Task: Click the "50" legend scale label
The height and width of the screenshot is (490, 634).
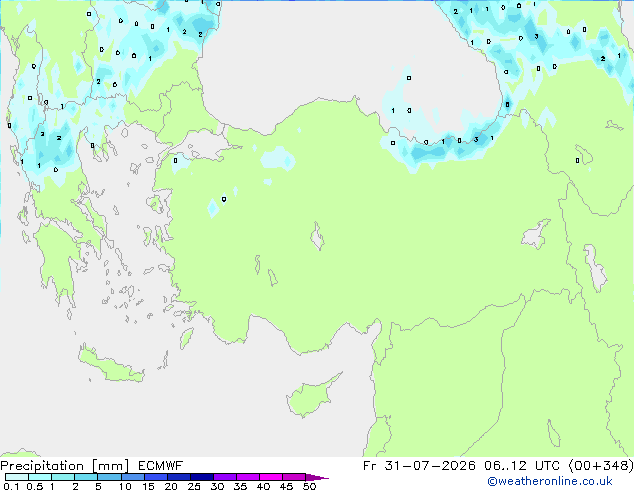Action: click(x=309, y=486)
